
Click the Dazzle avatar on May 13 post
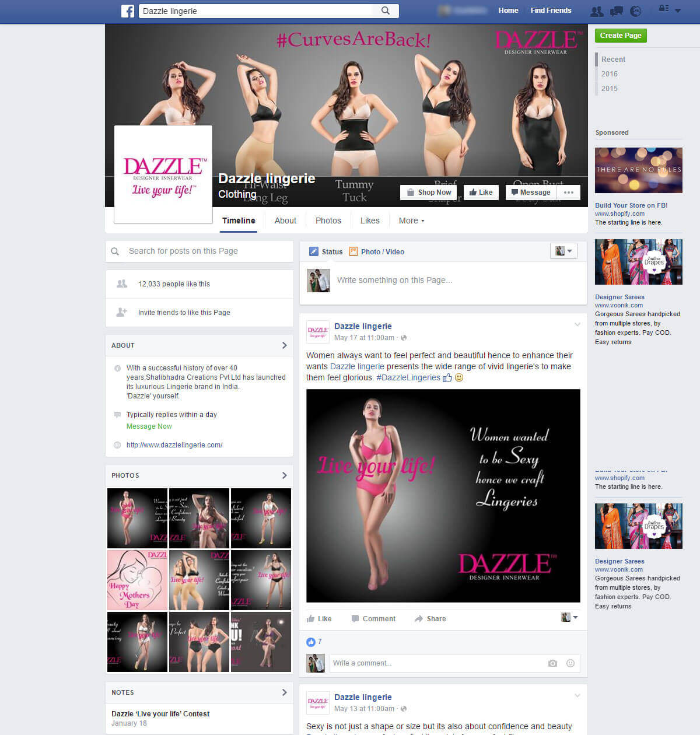pos(318,703)
